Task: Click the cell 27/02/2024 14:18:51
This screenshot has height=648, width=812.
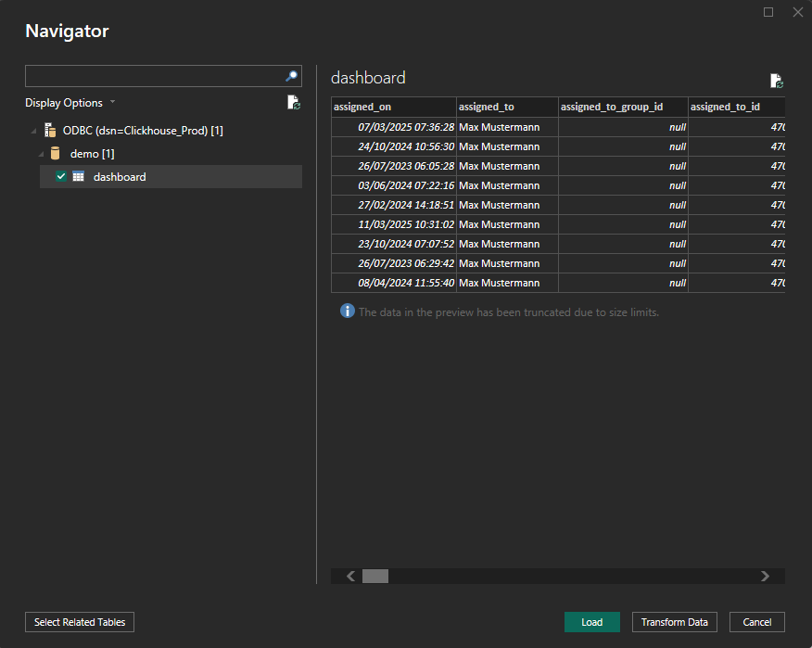Action: click(x=394, y=205)
